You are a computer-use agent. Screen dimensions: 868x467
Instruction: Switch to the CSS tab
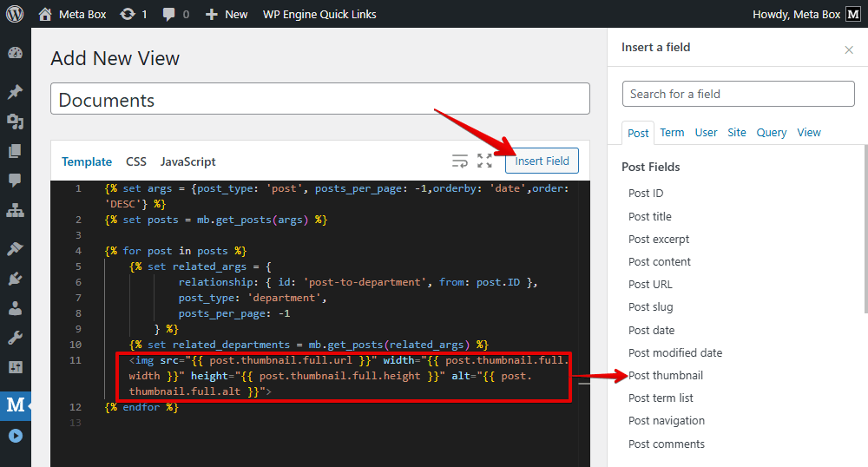[x=136, y=161]
